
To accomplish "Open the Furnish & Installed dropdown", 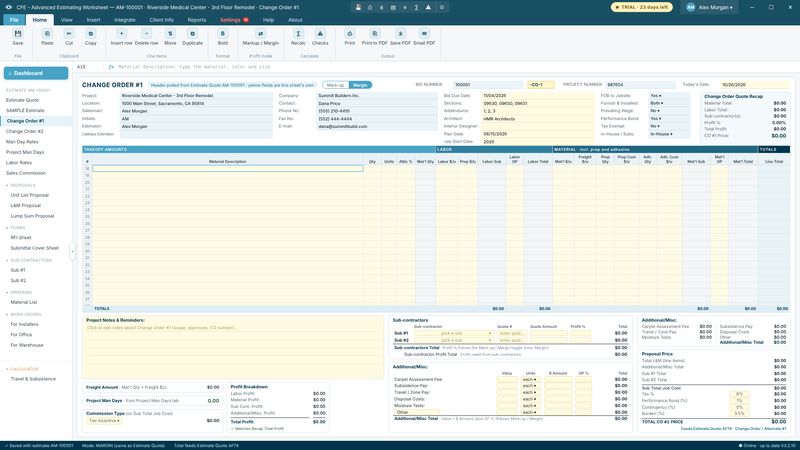I will pyautogui.click(x=669, y=103).
